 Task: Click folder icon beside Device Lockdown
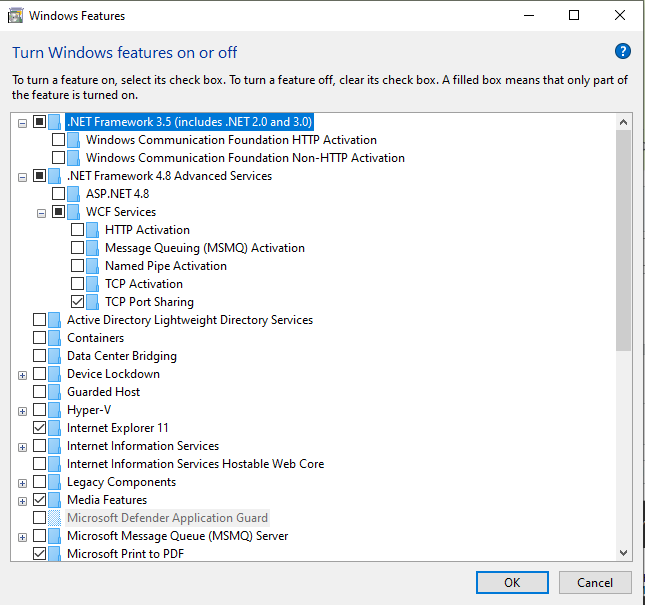(x=54, y=374)
